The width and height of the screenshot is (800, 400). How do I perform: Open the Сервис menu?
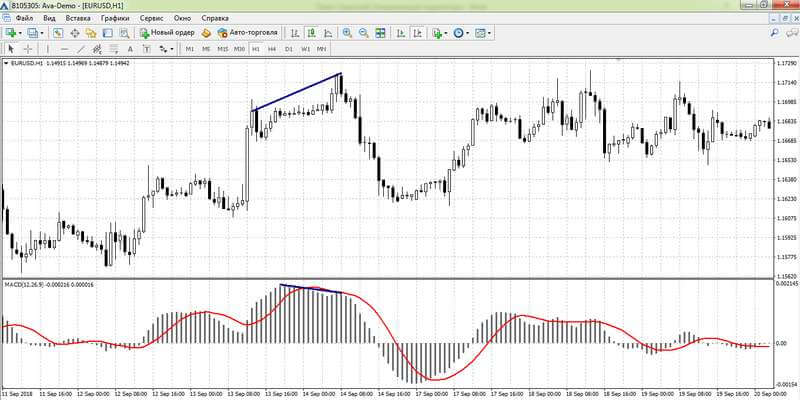[153, 18]
